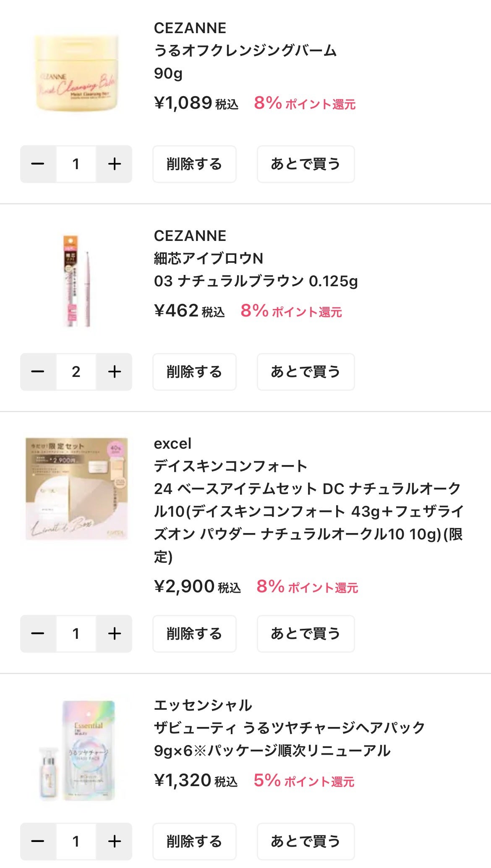View the eyebrow pencil product photo

tap(76, 281)
